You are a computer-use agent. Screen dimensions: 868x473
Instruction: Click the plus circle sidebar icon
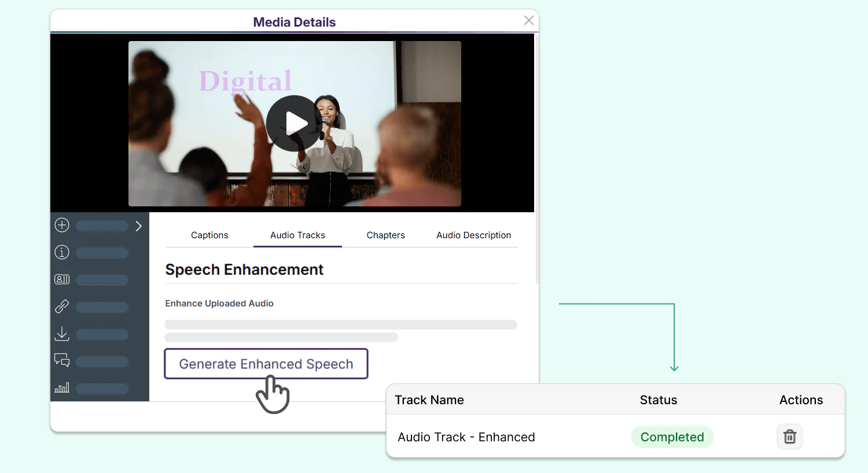coord(62,225)
